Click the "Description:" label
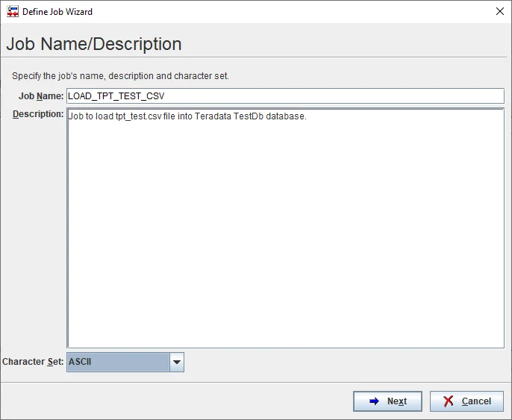This screenshot has width=512, height=420. [x=38, y=114]
